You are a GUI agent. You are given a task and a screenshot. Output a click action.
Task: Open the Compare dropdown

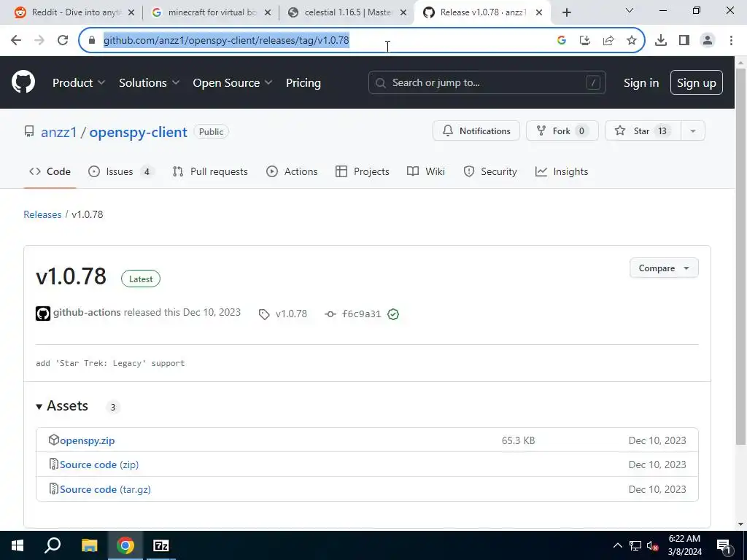point(664,268)
